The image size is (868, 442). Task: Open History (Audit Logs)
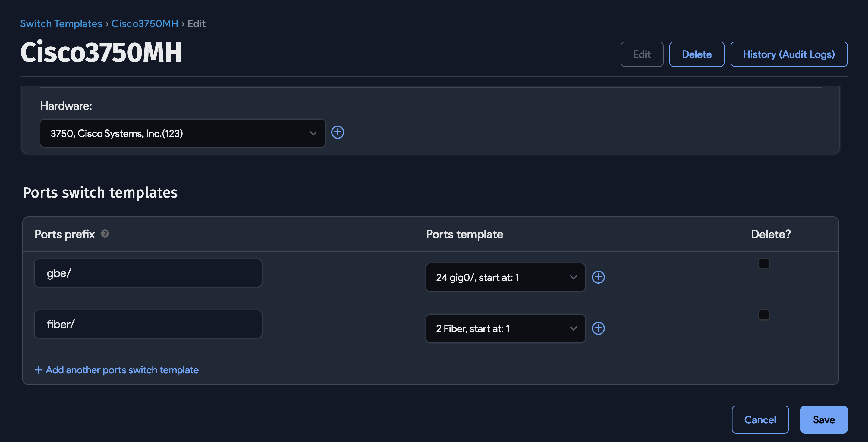[788, 54]
